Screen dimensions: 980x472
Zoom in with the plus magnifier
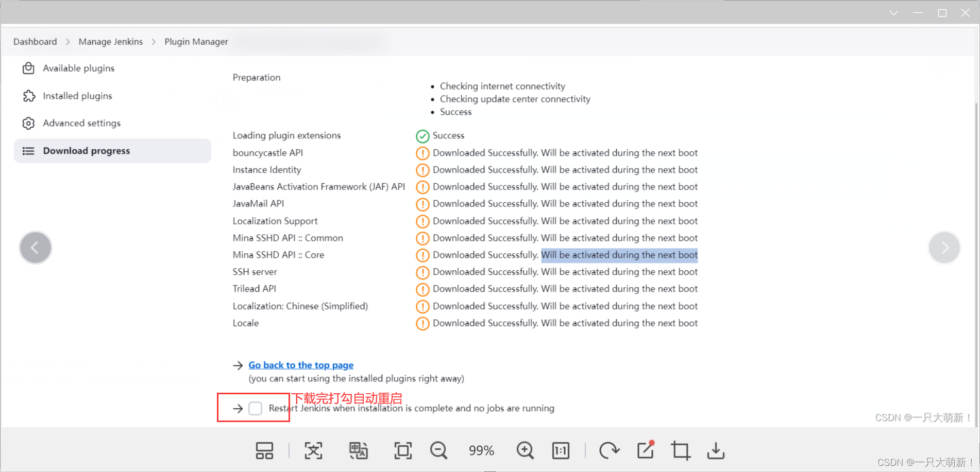pos(525,451)
